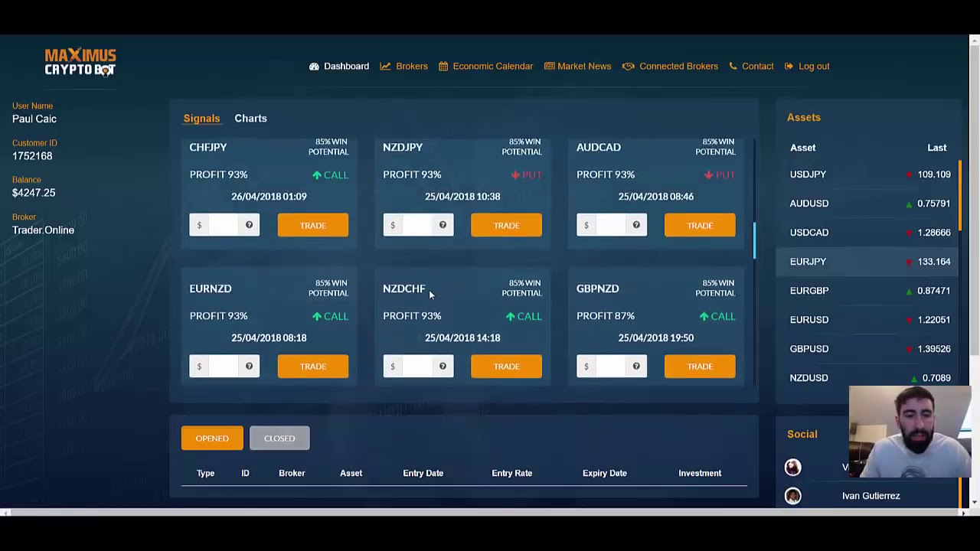Open the Market News page
The height and width of the screenshot is (551, 980).
click(577, 67)
